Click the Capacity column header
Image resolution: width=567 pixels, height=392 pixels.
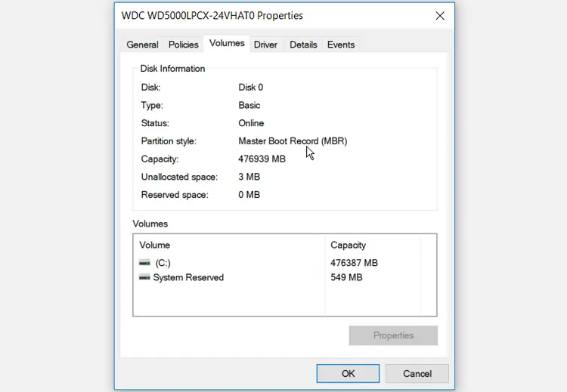tap(348, 245)
